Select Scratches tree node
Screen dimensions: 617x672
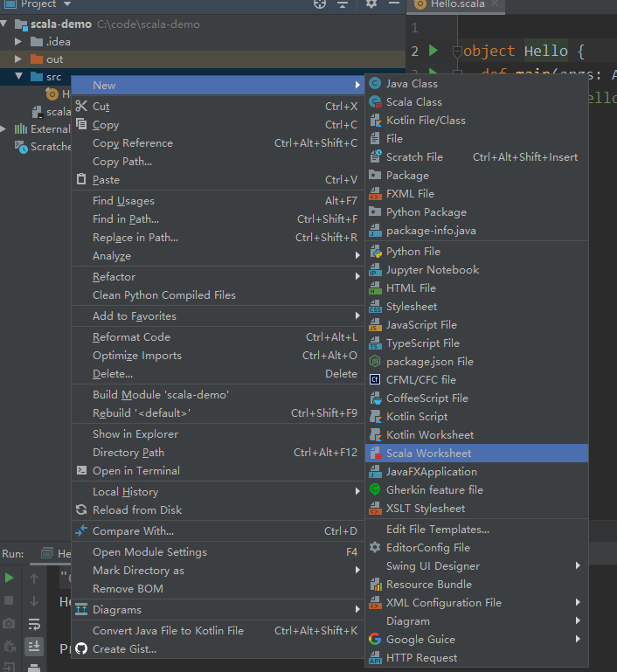pos(42,147)
